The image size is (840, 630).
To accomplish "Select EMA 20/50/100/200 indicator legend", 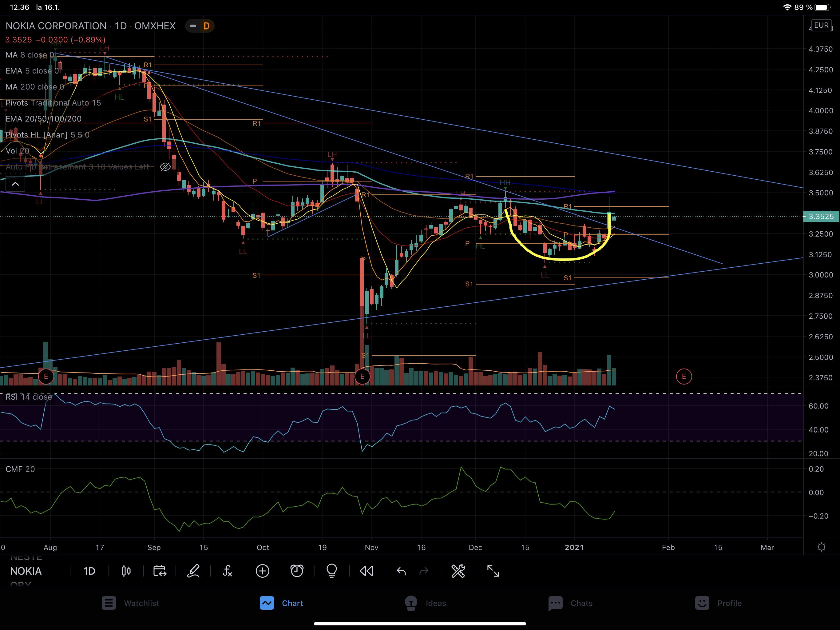I will click(43, 119).
